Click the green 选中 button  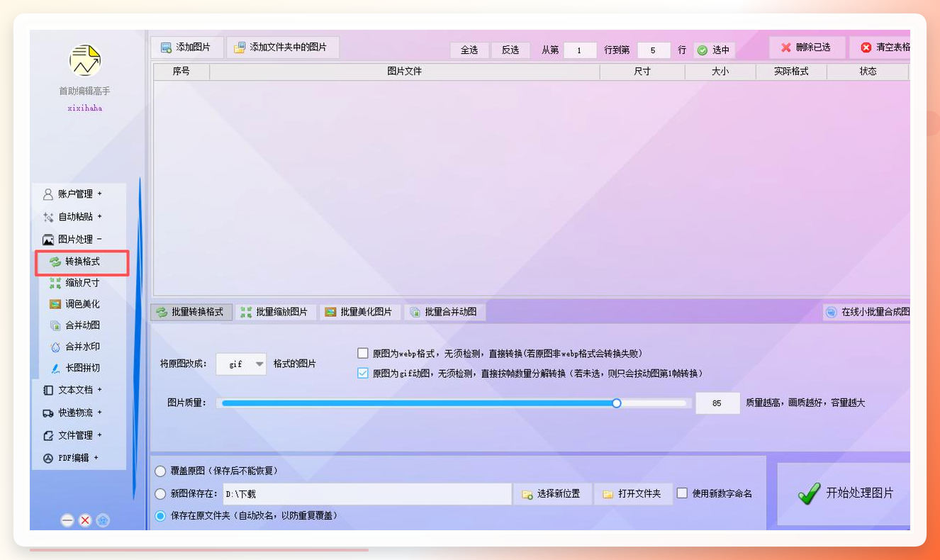[714, 50]
